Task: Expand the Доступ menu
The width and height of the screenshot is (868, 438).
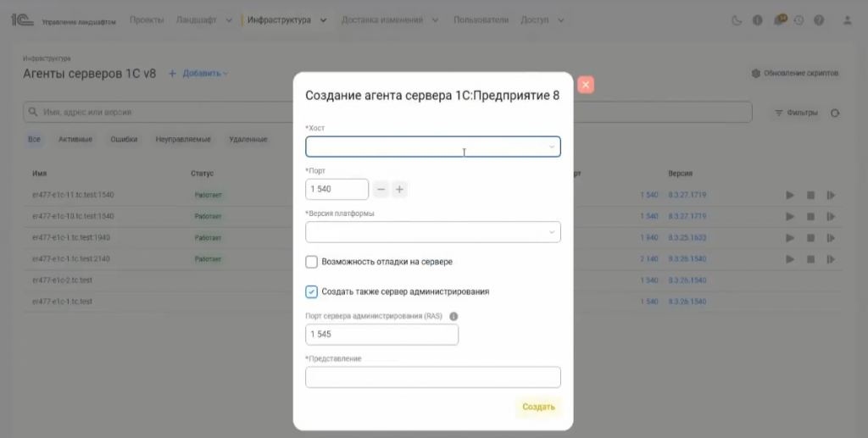Action: (542, 20)
